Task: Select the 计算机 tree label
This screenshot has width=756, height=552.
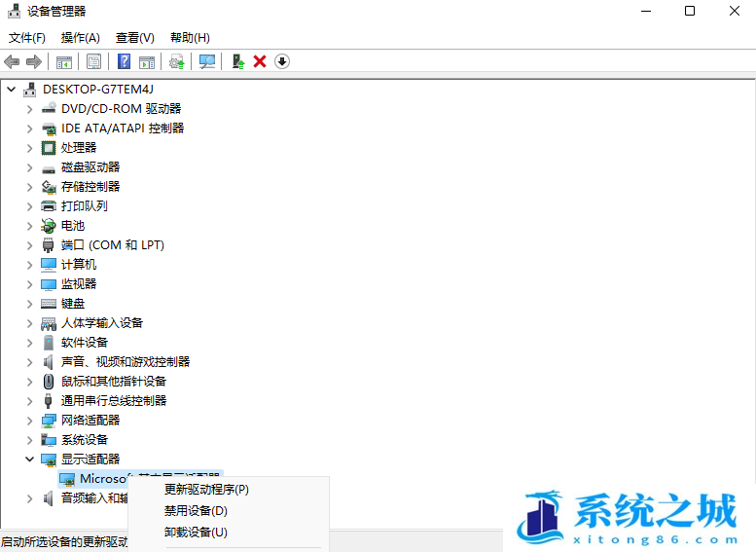Action: 79,265
